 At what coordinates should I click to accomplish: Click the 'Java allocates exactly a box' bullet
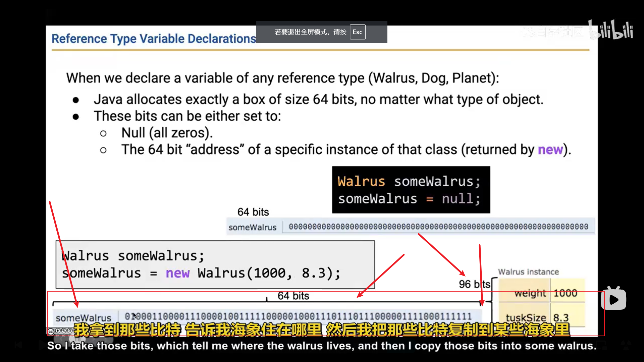tap(318, 100)
